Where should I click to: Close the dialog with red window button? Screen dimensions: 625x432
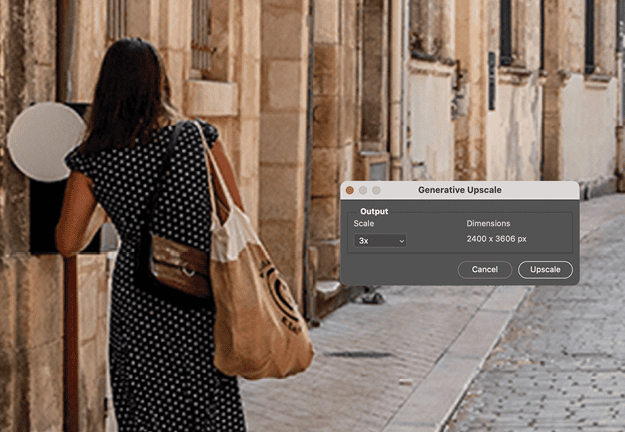[x=350, y=189]
